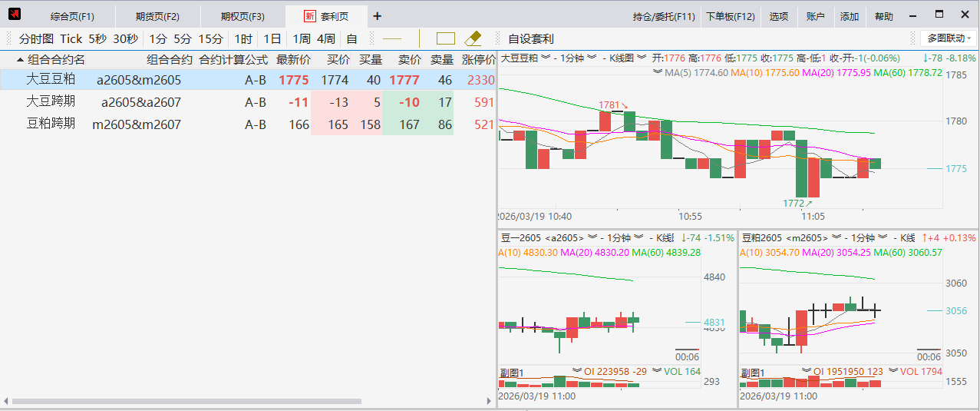Open the 多图联动 dropdown
This screenshot has width=980, height=411.
949,38
